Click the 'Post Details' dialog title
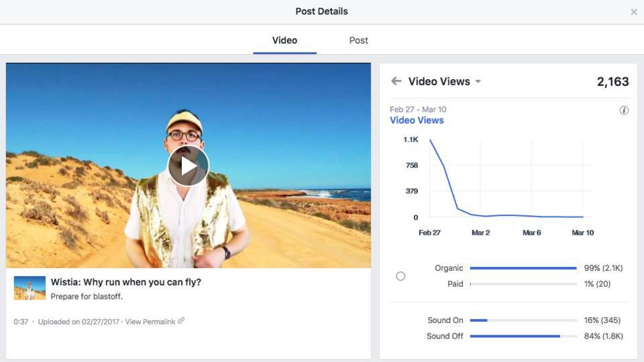 tap(321, 11)
